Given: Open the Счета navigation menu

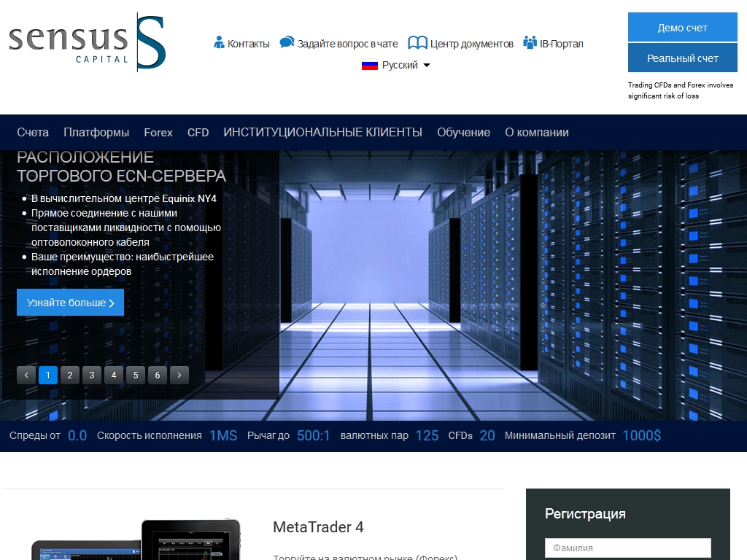Looking at the screenshot, I should tap(33, 132).
